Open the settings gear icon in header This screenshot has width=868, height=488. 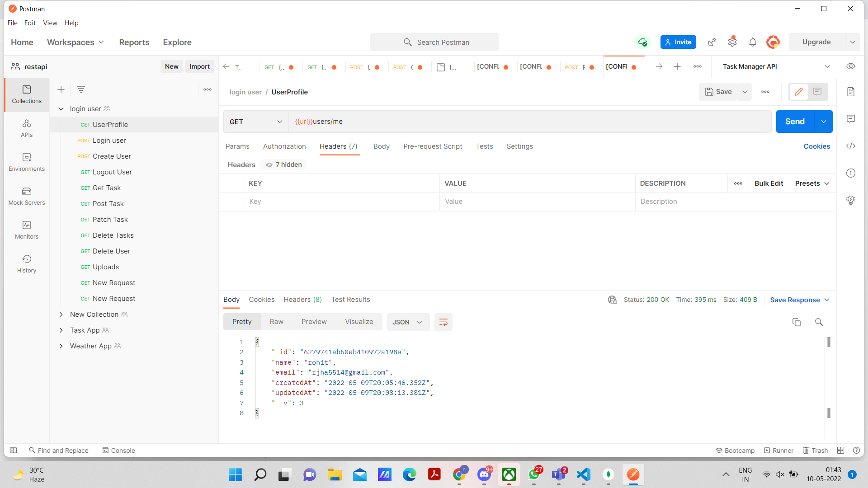[x=732, y=42]
